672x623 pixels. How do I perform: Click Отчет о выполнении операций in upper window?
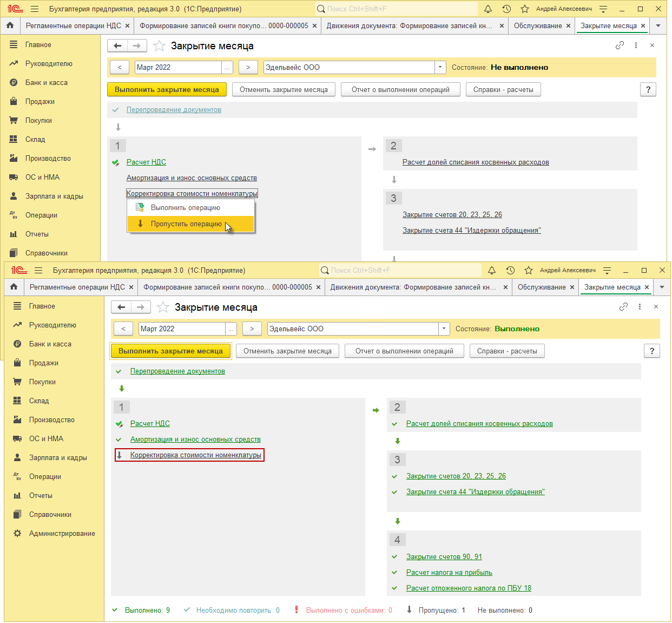pyautogui.click(x=400, y=89)
